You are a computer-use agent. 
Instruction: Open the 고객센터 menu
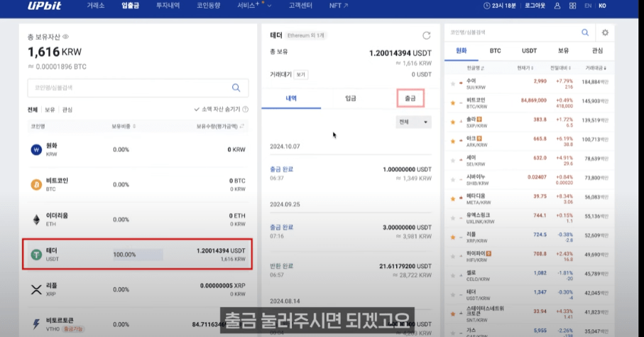(x=300, y=6)
